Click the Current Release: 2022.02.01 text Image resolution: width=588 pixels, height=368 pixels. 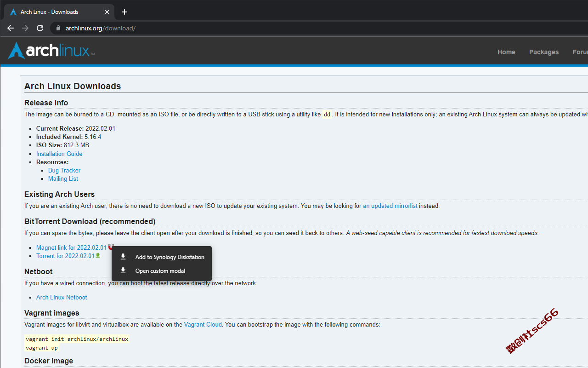(76, 128)
